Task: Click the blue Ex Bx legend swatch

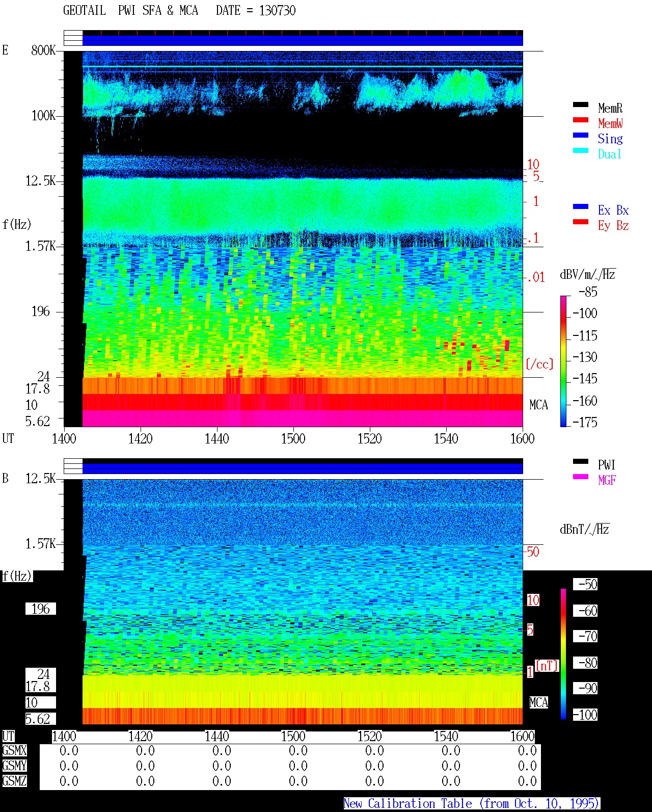Action: 581,207
